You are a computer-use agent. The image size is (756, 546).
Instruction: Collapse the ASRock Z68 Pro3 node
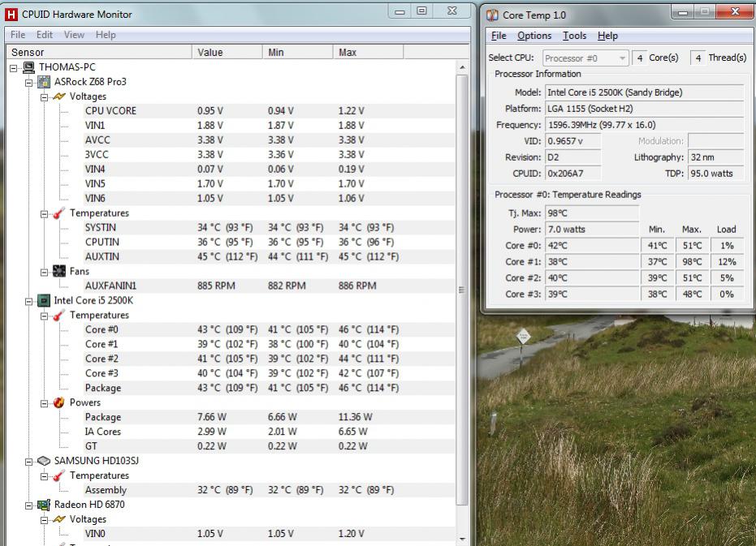29,83
